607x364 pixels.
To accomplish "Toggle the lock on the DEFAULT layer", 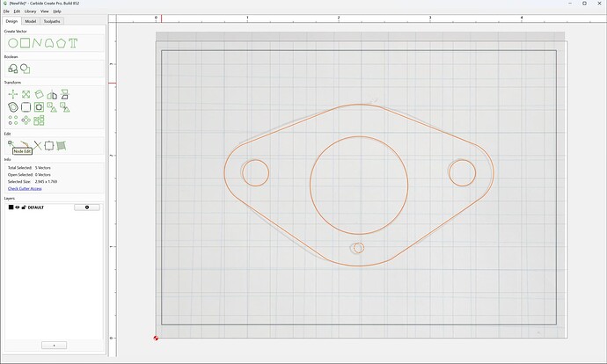I will pyautogui.click(x=24, y=207).
